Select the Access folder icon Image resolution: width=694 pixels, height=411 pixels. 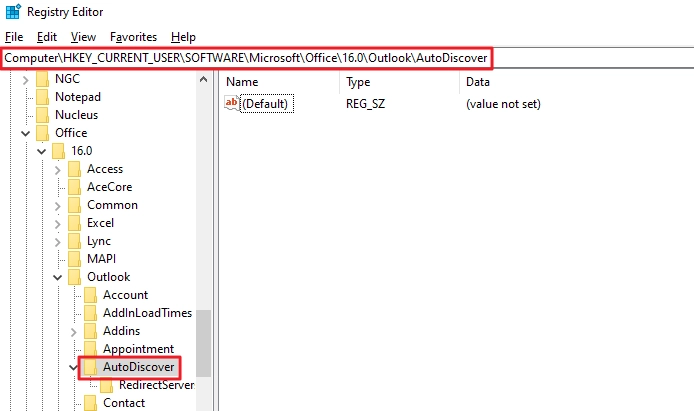(74, 169)
